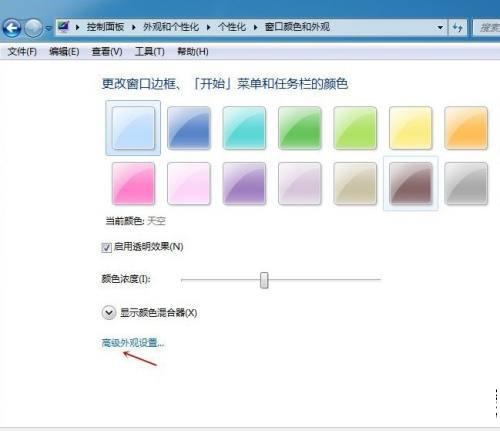Select the pale pink color swatch
This screenshot has width=500, height=431.
click(189, 183)
